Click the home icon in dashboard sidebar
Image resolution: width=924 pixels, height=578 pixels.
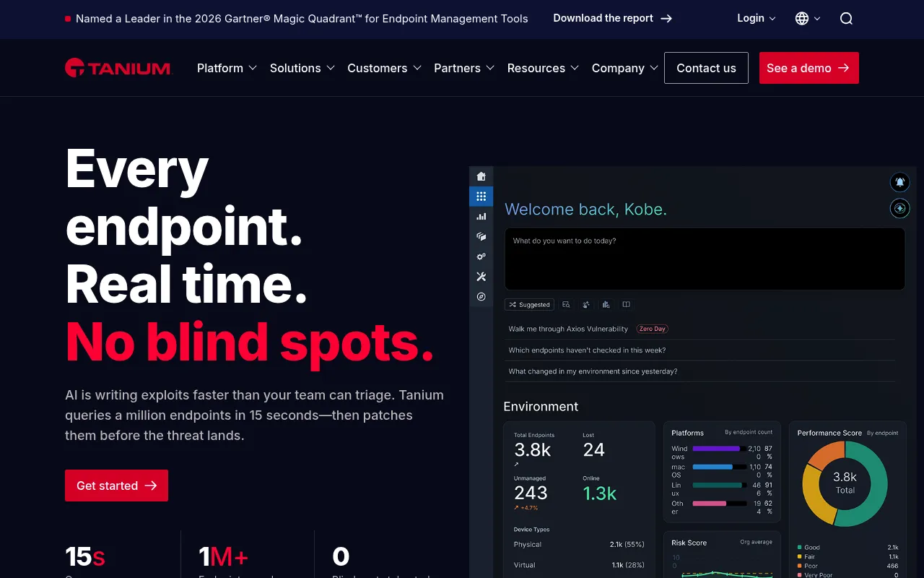pyautogui.click(x=481, y=176)
